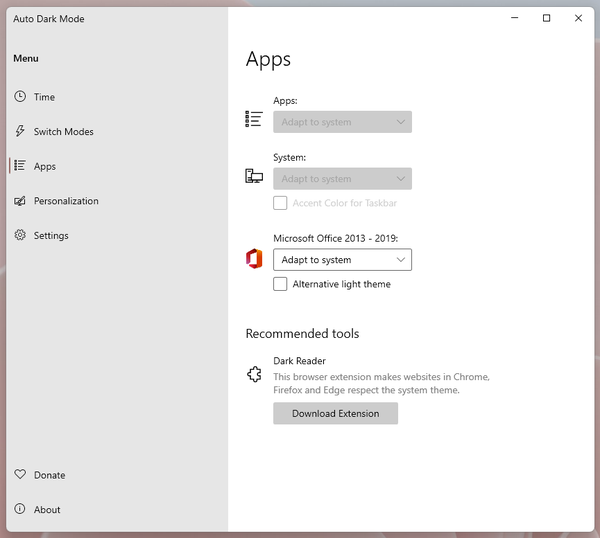Image resolution: width=600 pixels, height=538 pixels.
Task: Click the Dark Reader puzzle piece icon
Action: click(x=254, y=375)
